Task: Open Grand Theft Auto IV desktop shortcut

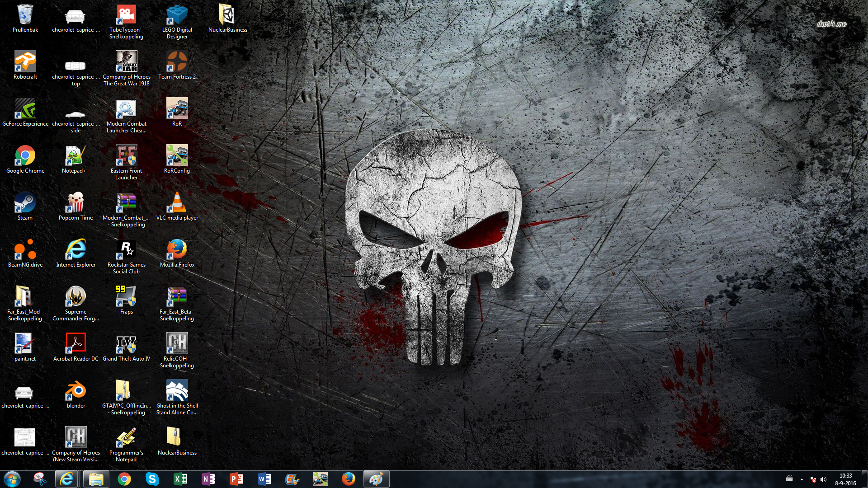Action: click(127, 347)
